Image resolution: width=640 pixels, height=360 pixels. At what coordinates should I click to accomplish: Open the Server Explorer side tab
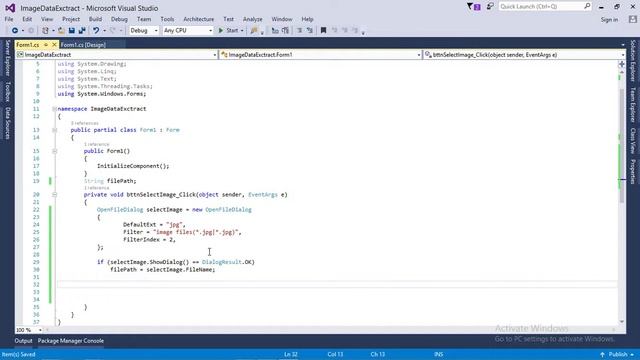pyautogui.click(x=8, y=58)
